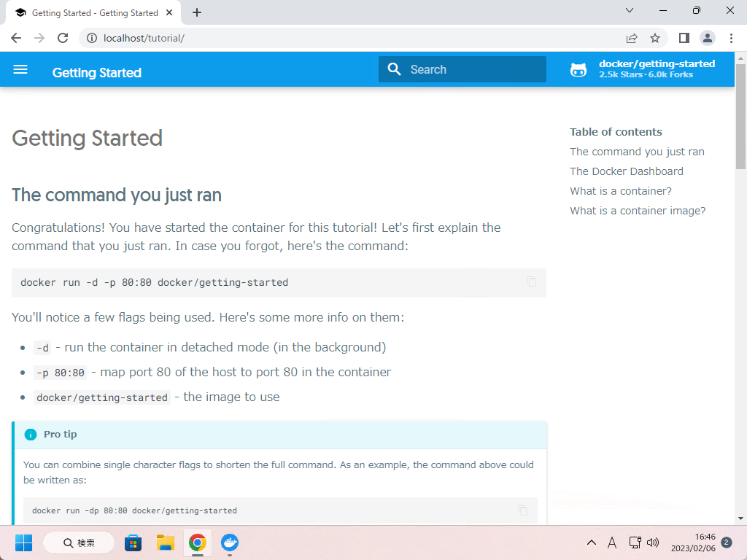
Task: Launch Microsoft Store from taskbar
Action: pos(133,542)
